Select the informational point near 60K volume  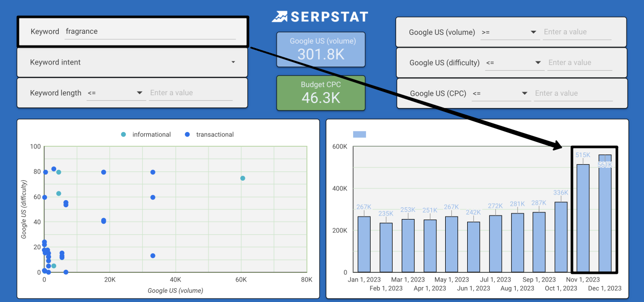(x=243, y=178)
